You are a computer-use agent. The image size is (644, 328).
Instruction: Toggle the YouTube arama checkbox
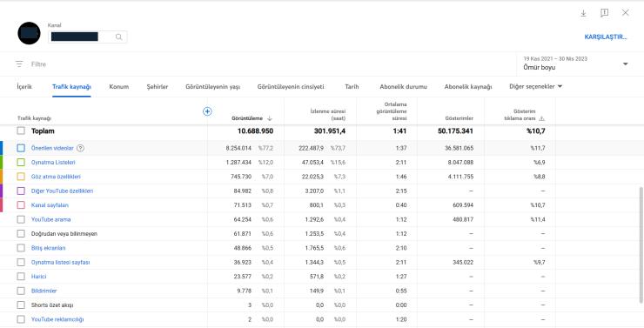(21, 219)
